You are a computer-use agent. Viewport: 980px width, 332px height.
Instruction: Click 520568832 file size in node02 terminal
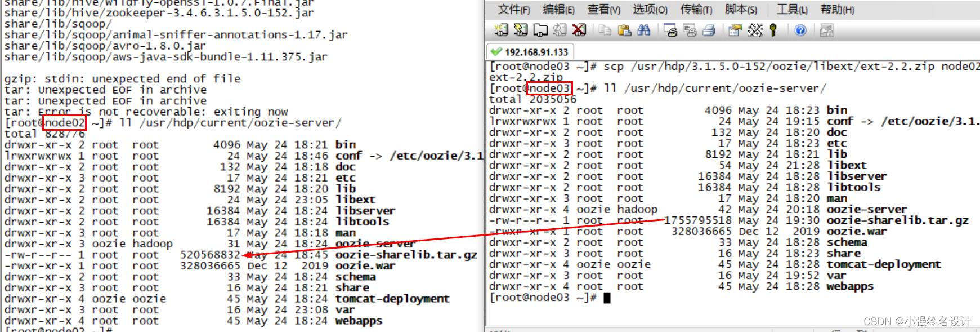[x=210, y=255]
